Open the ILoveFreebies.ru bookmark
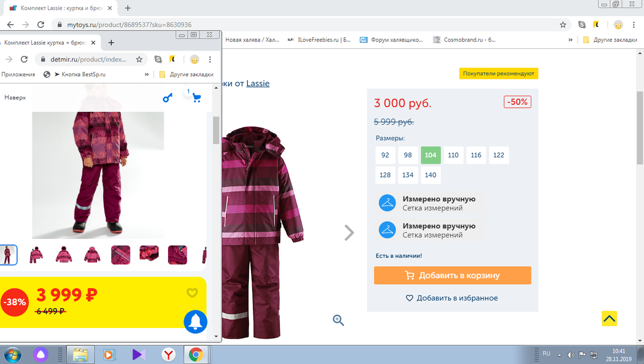This screenshot has width=644, height=364. click(319, 40)
